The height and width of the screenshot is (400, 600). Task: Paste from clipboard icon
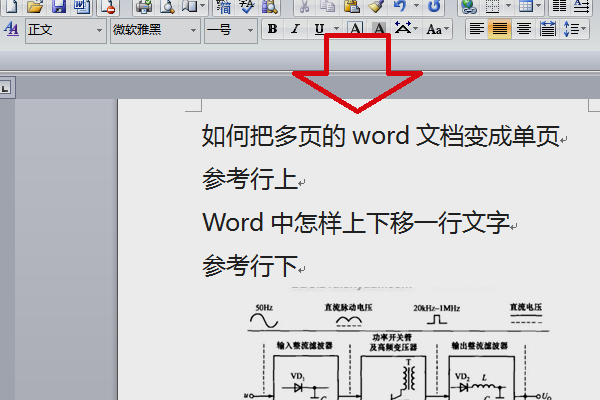click(351, 6)
